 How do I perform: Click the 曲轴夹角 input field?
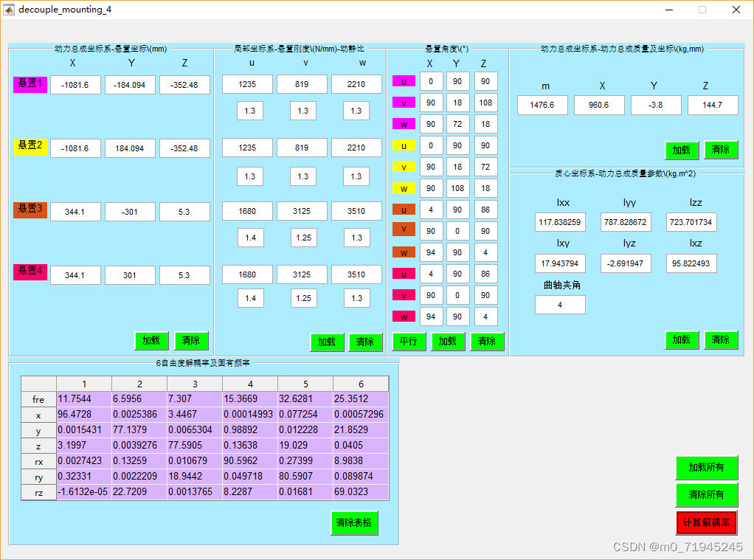pos(560,305)
